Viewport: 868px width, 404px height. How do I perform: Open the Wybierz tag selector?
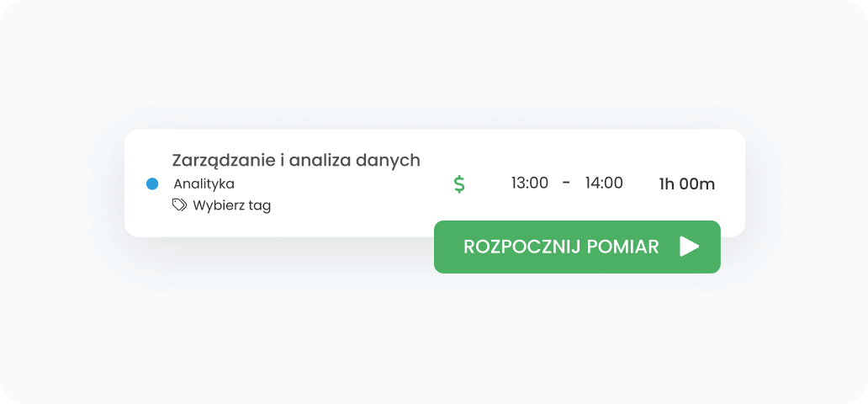coord(231,205)
